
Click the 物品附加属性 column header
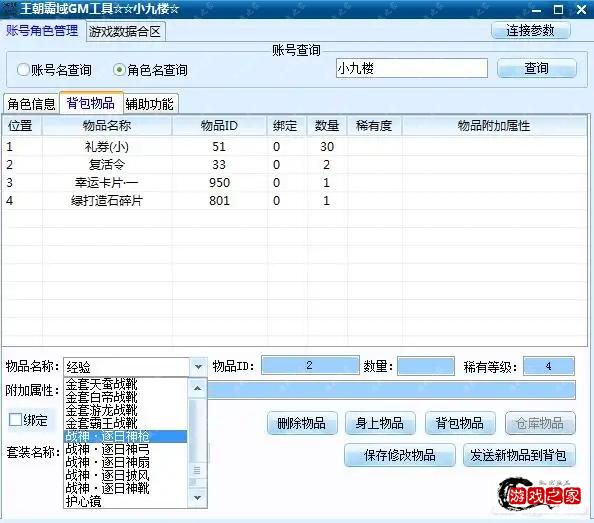click(494, 126)
